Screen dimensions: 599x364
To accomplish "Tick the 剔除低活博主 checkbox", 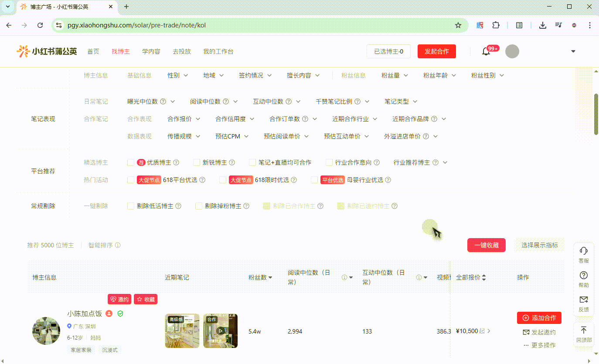I will pyautogui.click(x=131, y=206).
